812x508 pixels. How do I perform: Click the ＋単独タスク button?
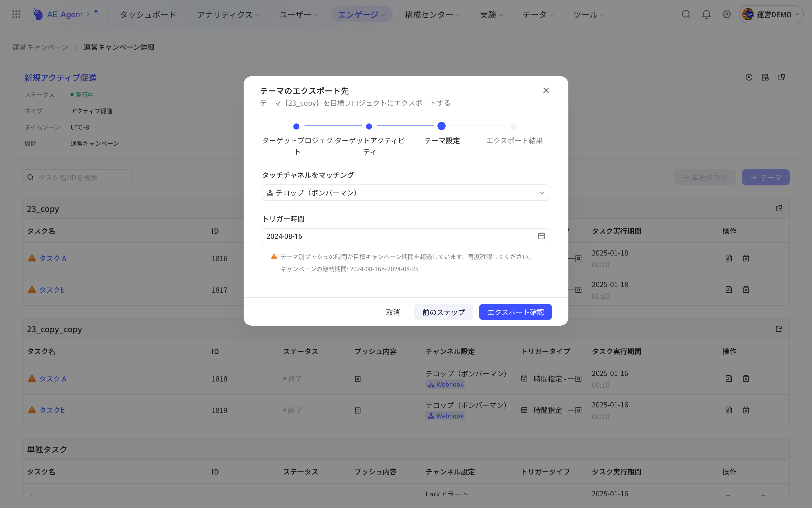point(705,177)
